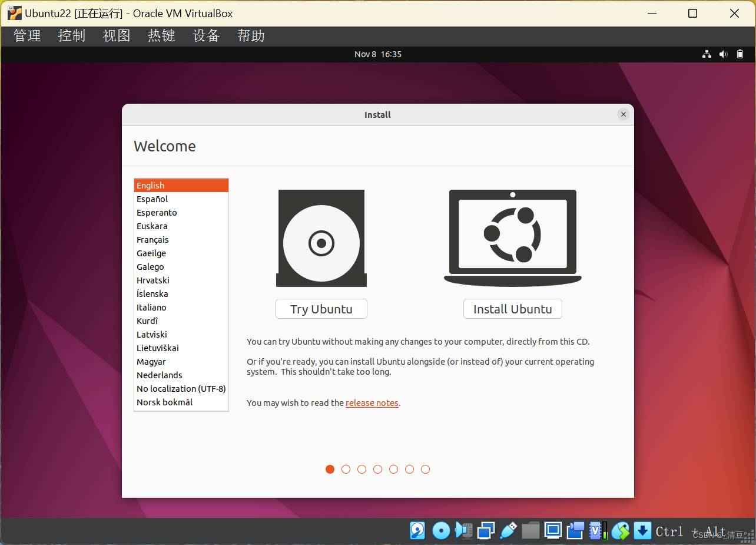The height and width of the screenshot is (545, 756).
Task: Select Gaeilge in the language list
Action: click(181, 253)
